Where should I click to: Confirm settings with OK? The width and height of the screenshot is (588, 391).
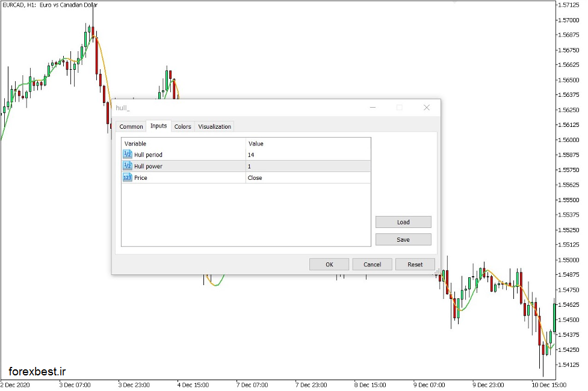(329, 264)
